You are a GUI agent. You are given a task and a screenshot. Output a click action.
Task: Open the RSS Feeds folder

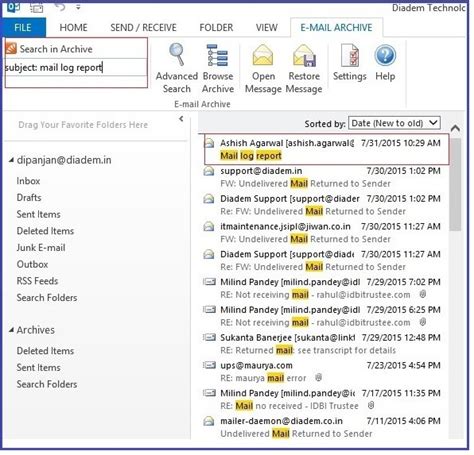37,281
